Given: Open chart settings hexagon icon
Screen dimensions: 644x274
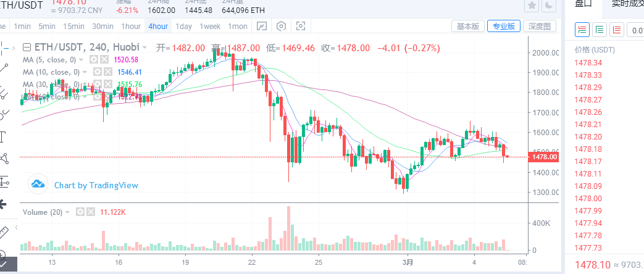Looking at the screenshot, I should click(281, 27).
